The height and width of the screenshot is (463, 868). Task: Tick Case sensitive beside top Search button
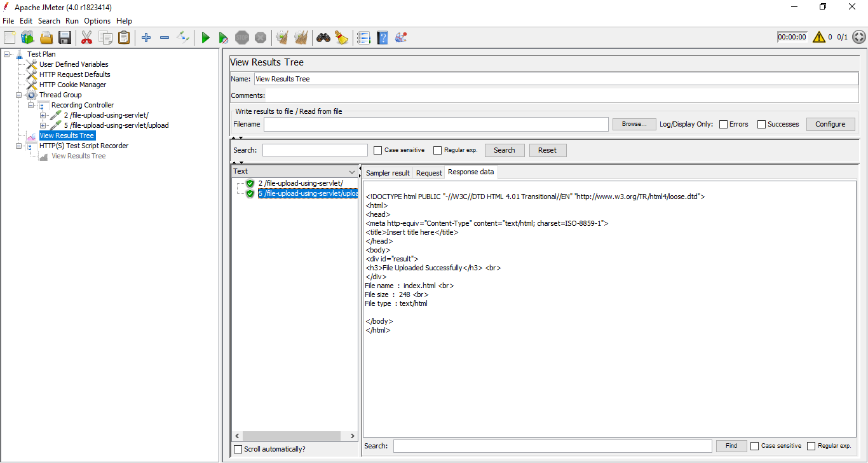pyautogui.click(x=378, y=150)
